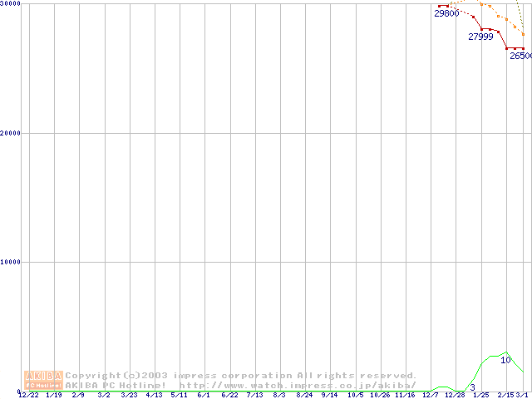Click the 26500 price data label
This screenshot has height=399, width=532.
click(x=520, y=57)
